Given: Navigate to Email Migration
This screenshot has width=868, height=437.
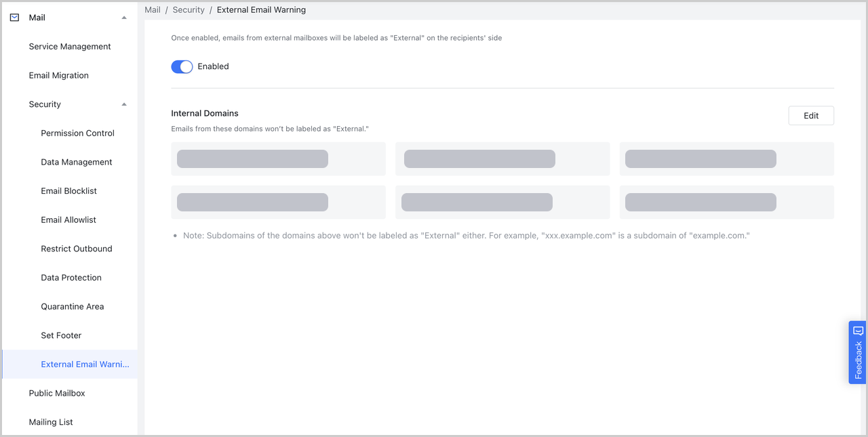Looking at the screenshot, I should pos(58,75).
